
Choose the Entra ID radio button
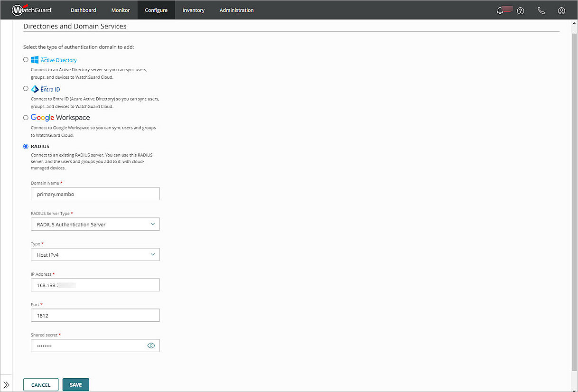pos(26,88)
